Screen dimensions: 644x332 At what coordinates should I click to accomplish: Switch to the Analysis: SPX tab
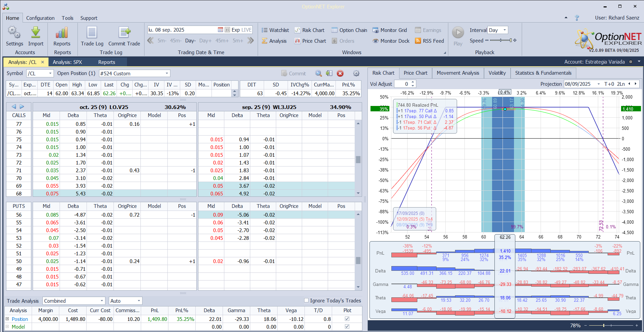67,62
